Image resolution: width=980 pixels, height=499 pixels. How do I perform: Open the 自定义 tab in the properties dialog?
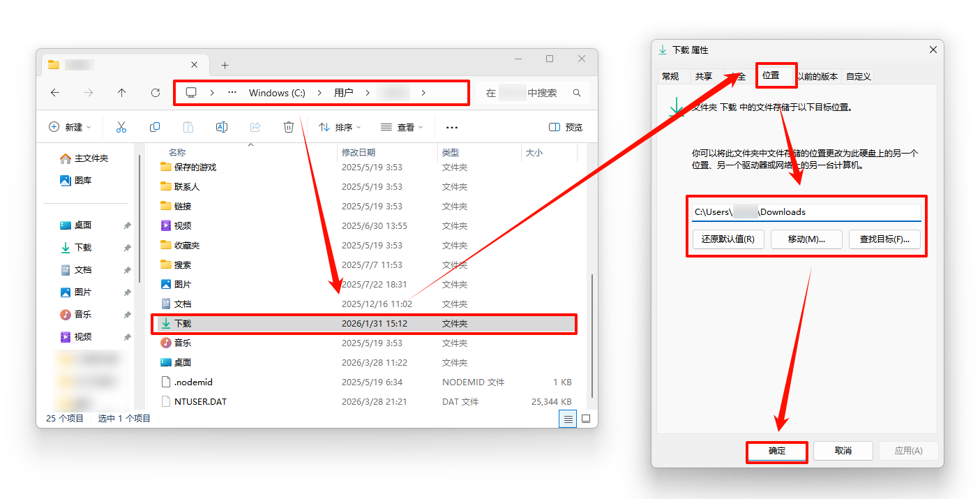tap(857, 76)
